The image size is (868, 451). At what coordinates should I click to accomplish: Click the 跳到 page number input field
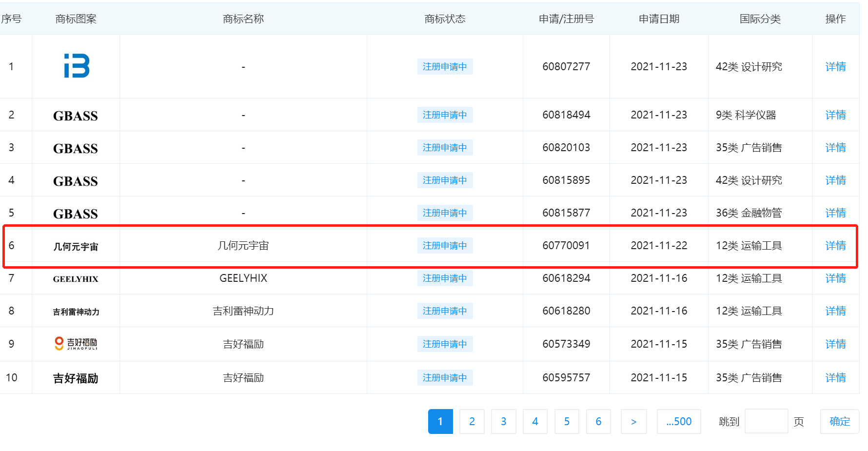point(766,421)
